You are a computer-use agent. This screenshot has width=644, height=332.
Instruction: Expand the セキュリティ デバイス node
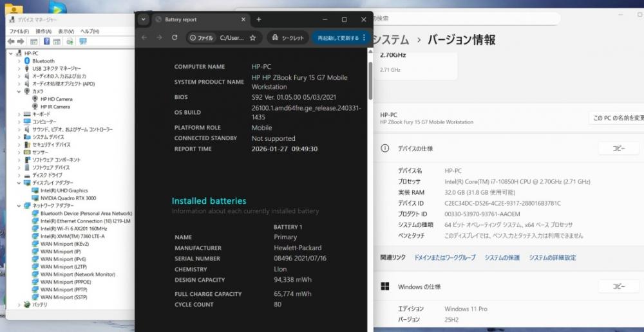19,145
